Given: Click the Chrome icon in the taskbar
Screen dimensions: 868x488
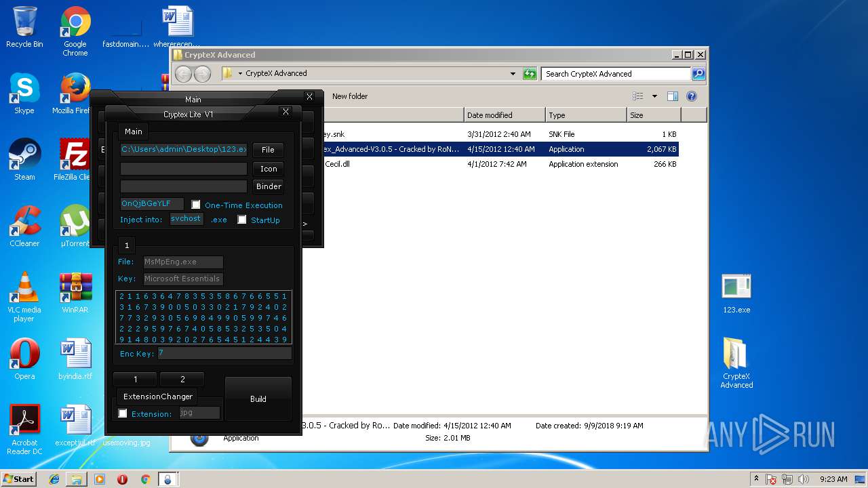Looking at the screenshot, I should tap(144, 479).
